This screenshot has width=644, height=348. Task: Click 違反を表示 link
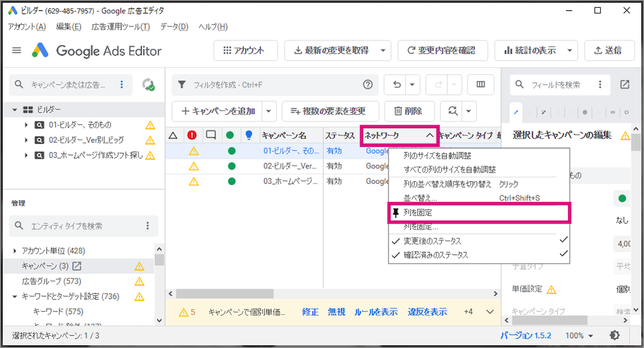[427, 312]
